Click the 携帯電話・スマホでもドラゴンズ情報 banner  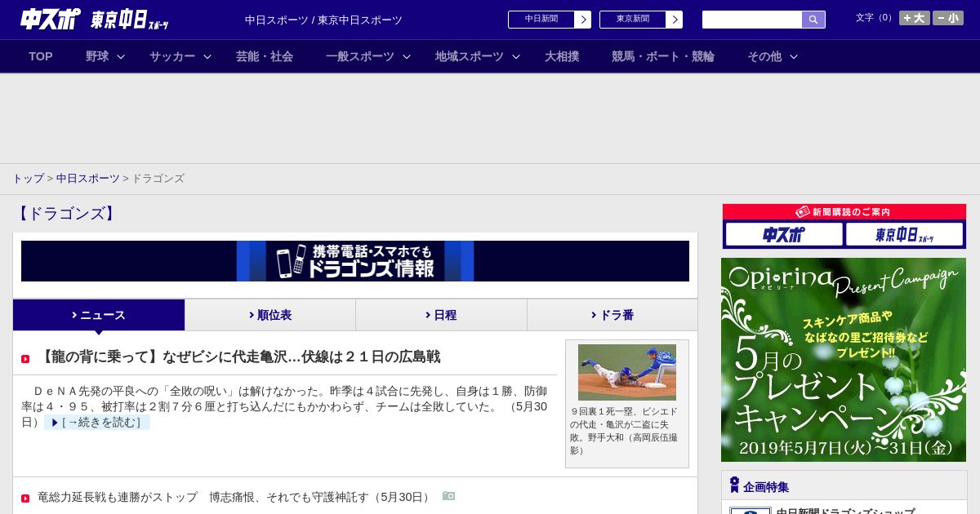(355, 261)
